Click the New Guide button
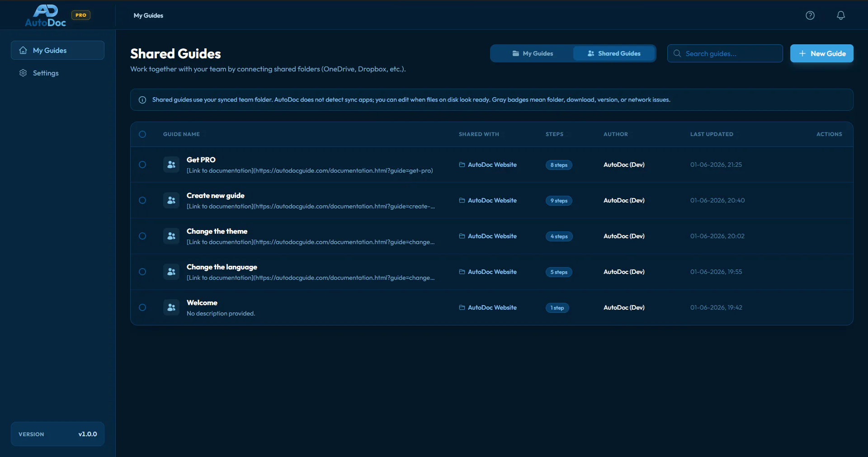Viewport: 868px width, 457px height. pos(821,53)
